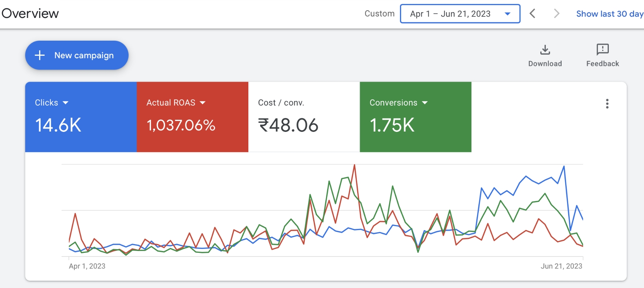Click the Apr 1, 2023 axis label

tap(87, 266)
